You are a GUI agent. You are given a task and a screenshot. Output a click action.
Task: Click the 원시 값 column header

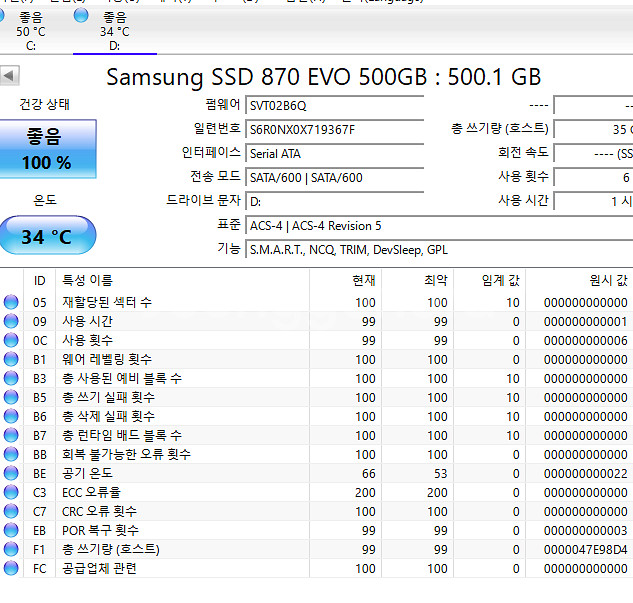pyautogui.click(x=579, y=281)
